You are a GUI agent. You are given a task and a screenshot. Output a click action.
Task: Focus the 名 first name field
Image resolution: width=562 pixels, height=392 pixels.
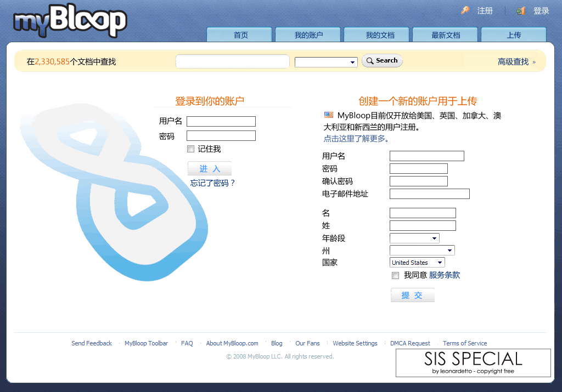(423, 213)
